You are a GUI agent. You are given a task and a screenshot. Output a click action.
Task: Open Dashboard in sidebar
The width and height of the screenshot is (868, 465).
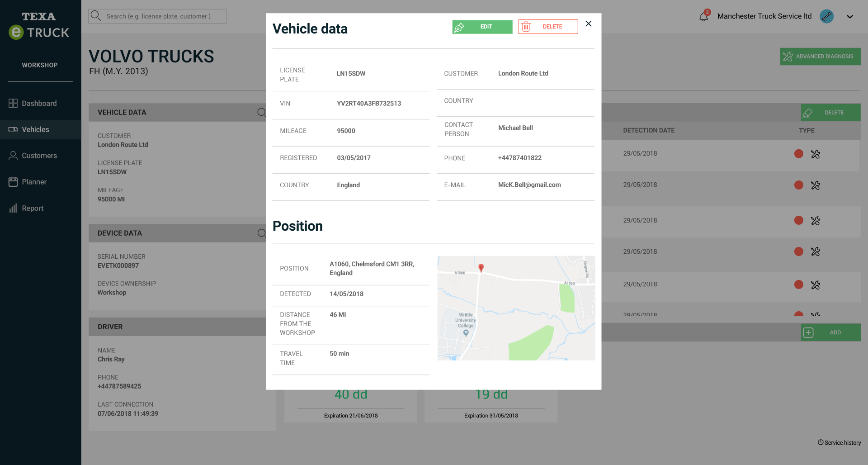coord(40,104)
